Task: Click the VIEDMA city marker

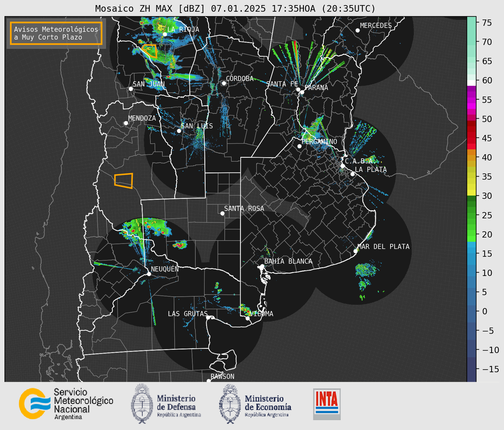Action: (248, 318)
